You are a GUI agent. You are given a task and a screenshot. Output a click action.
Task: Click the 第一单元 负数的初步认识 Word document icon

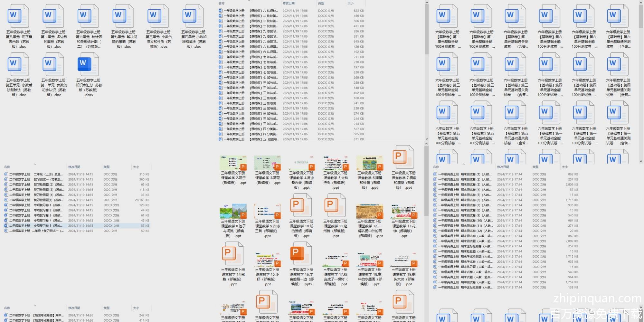tap(53, 64)
